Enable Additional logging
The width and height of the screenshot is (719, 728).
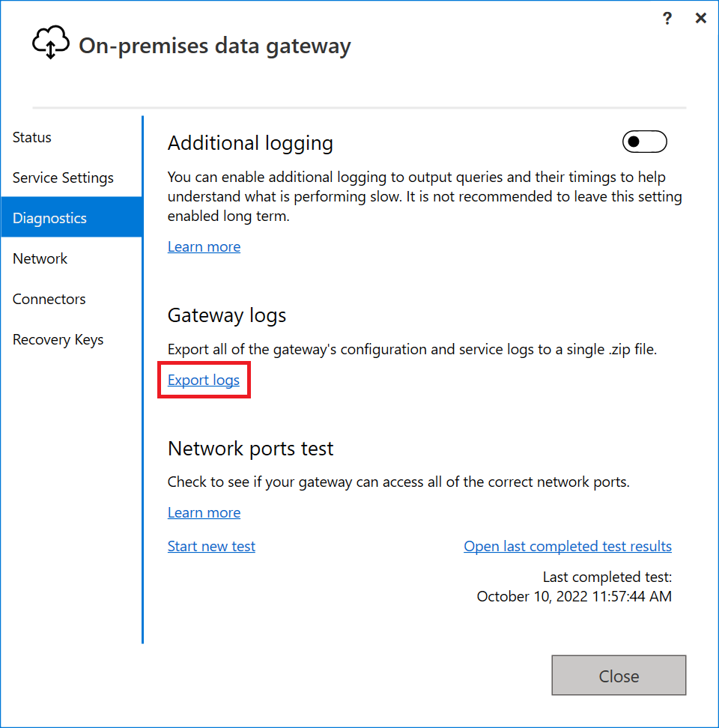click(x=644, y=142)
